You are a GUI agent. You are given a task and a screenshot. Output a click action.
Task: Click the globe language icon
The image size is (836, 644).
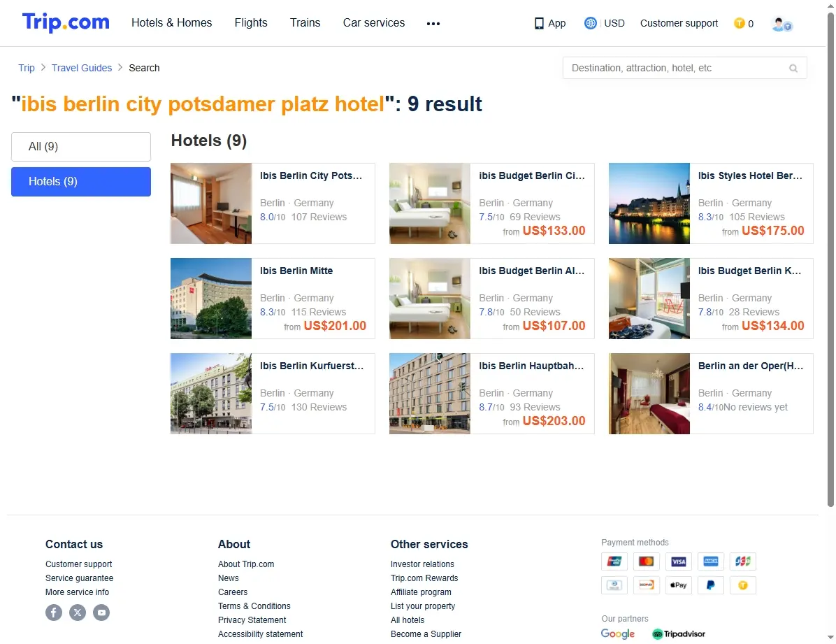pos(590,24)
